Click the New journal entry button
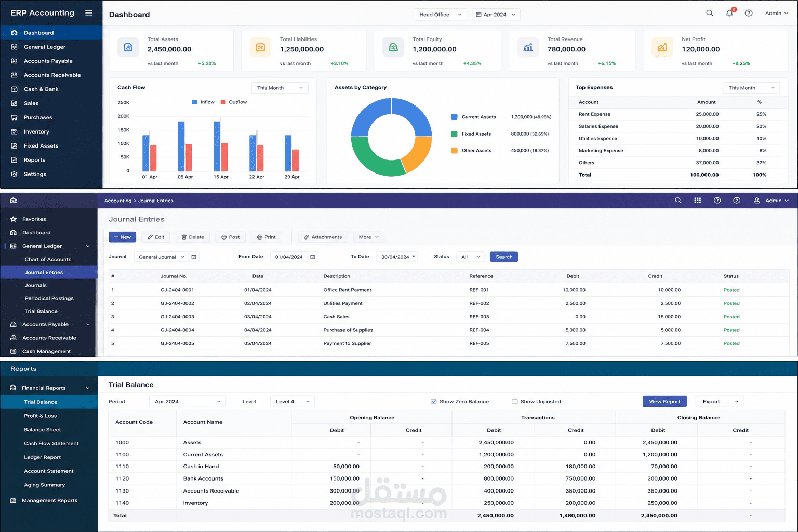The width and height of the screenshot is (798, 532). [x=123, y=237]
